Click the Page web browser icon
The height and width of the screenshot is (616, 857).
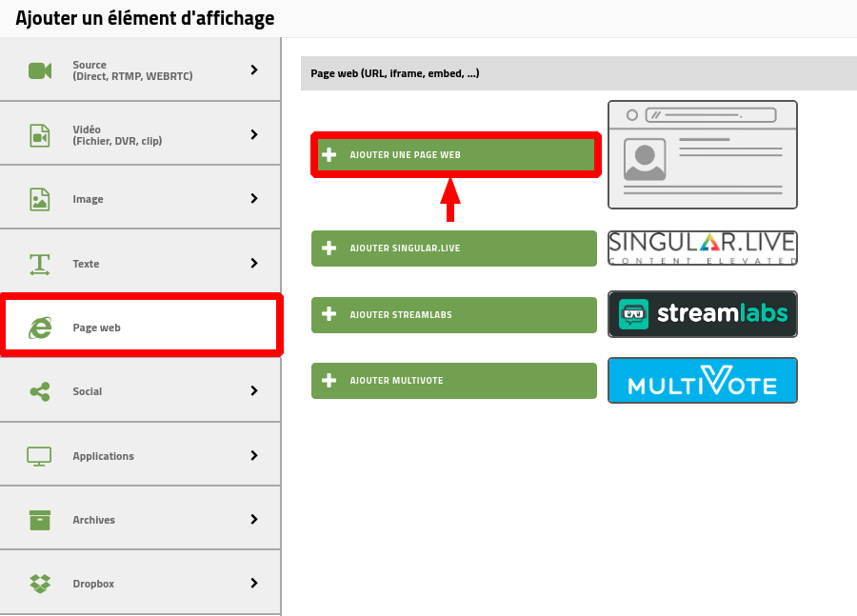(x=40, y=328)
